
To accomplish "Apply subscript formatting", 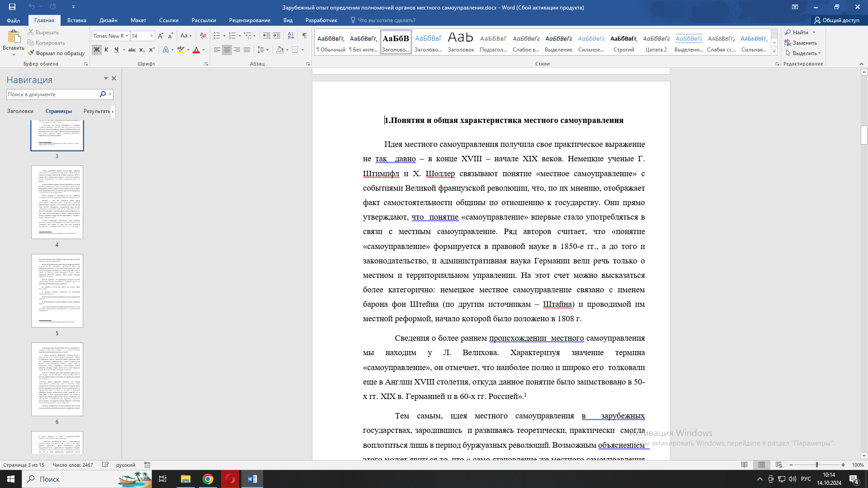I will coord(142,50).
